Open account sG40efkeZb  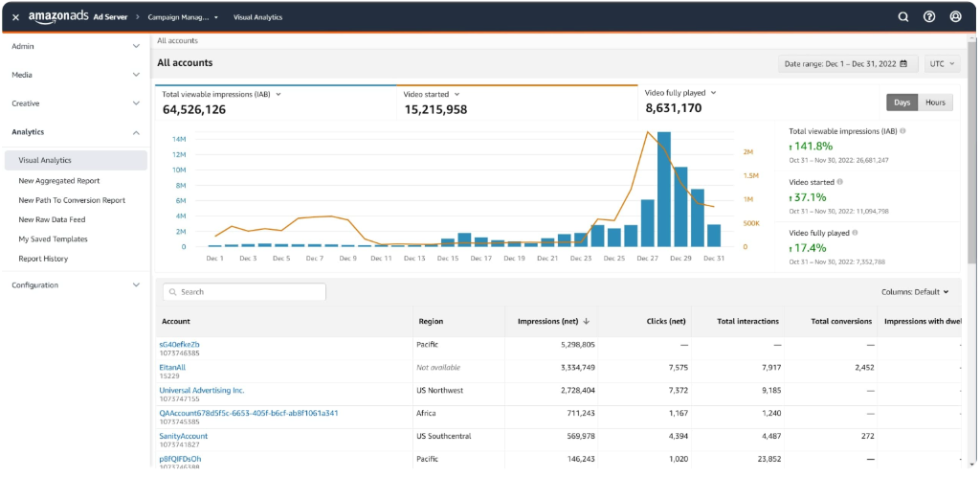click(179, 345)
